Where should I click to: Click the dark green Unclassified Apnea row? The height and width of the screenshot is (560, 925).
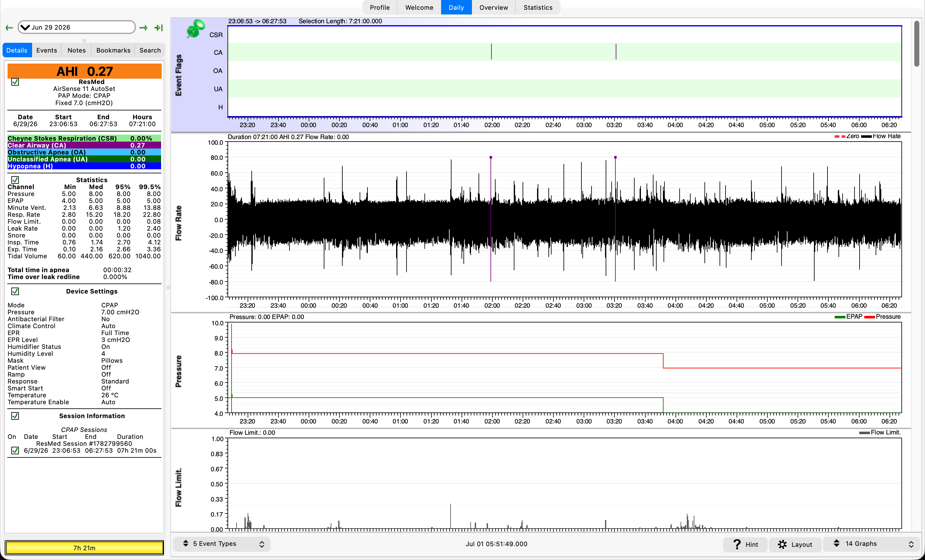84,159
